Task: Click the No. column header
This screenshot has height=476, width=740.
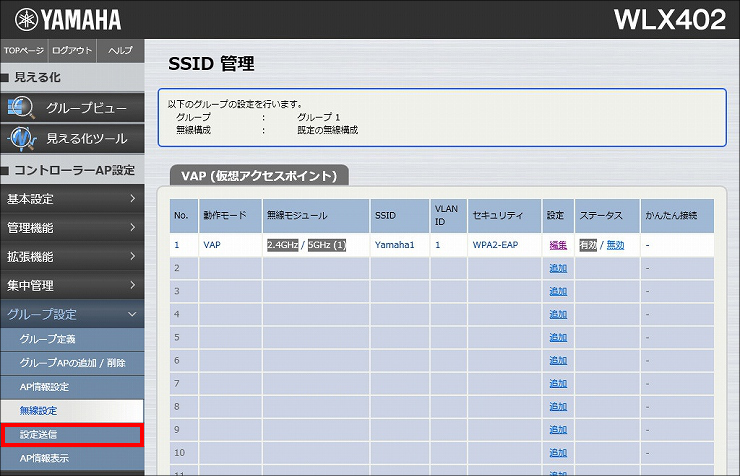Action: click(x=184, y=216)
